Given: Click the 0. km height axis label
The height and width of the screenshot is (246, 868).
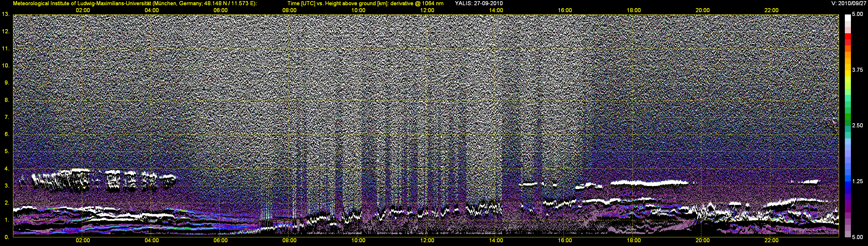Looking at the screenshot, I should tap(7, 237).
